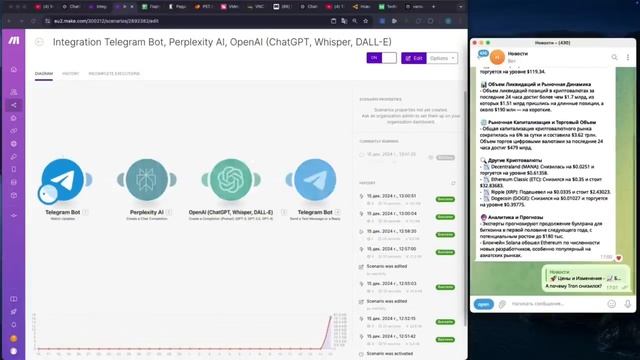Image resolution: width=640 pixels, height=360 pixels.
Task: Click the OpenAI ChatGPT module
Action: point(231,180)
